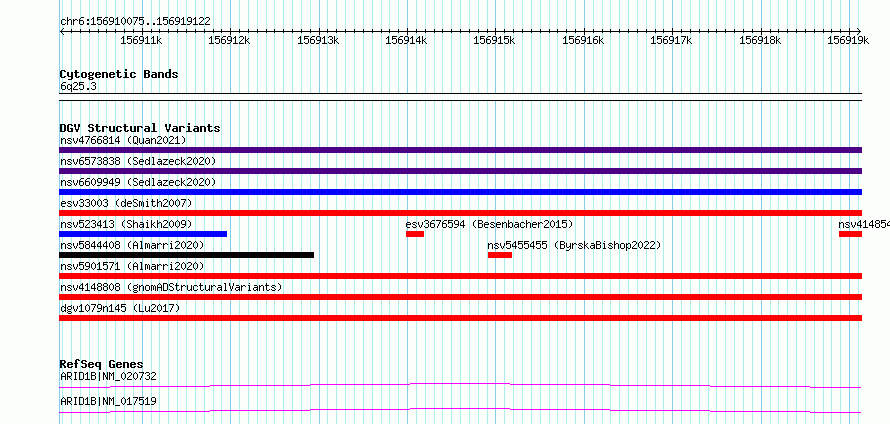Click the esv3676594 (Besenbacher2015) label

(x=489, y=224)
